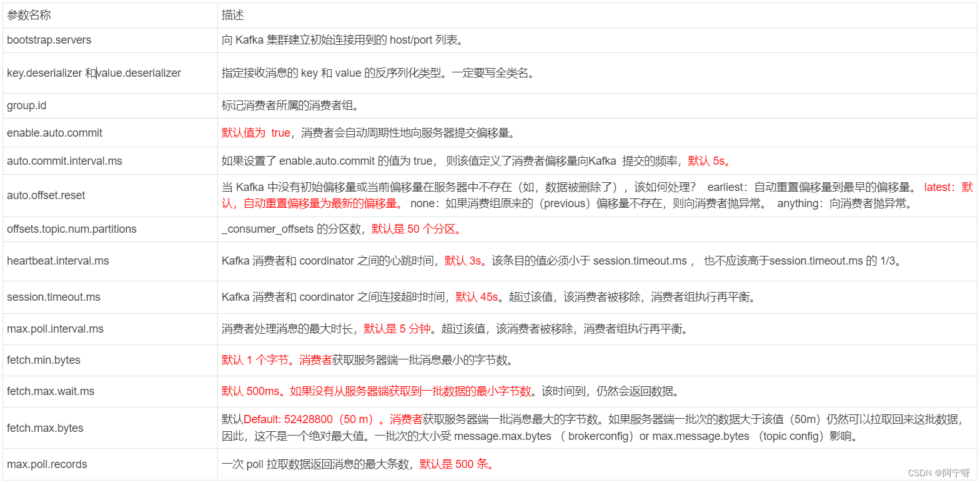Click the group.id parameter name

26,105
